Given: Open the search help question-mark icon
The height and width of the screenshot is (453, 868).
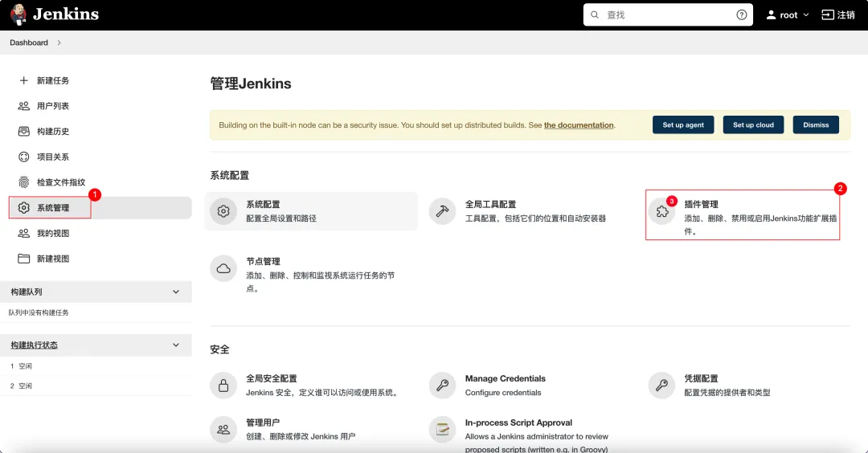Looking at the screenshot, I should tap(741, 15).
